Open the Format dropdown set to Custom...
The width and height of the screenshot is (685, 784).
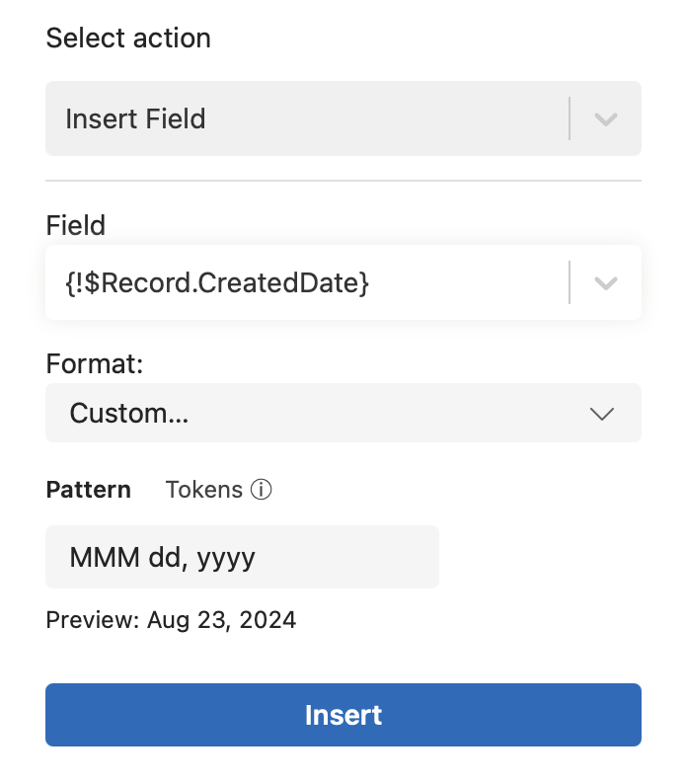point(343,413)
